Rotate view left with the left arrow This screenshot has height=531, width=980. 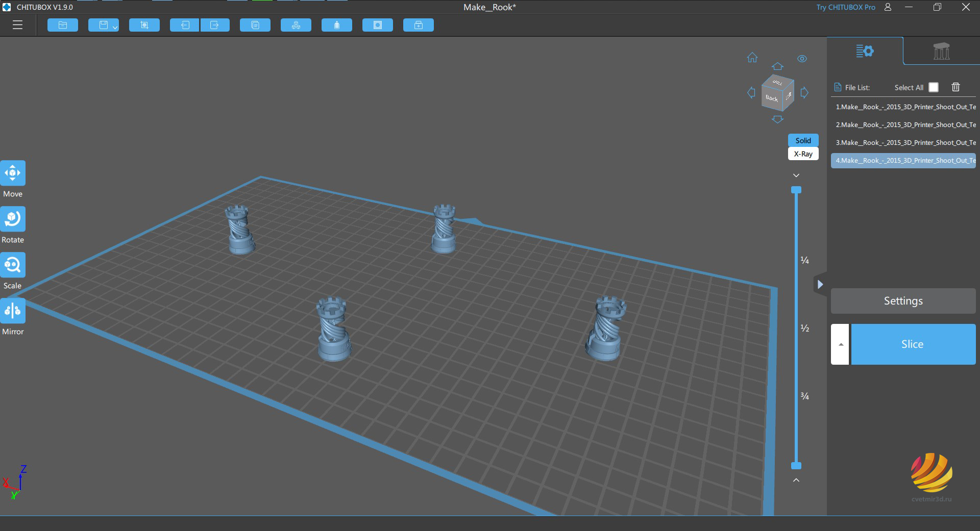[751, 93]
